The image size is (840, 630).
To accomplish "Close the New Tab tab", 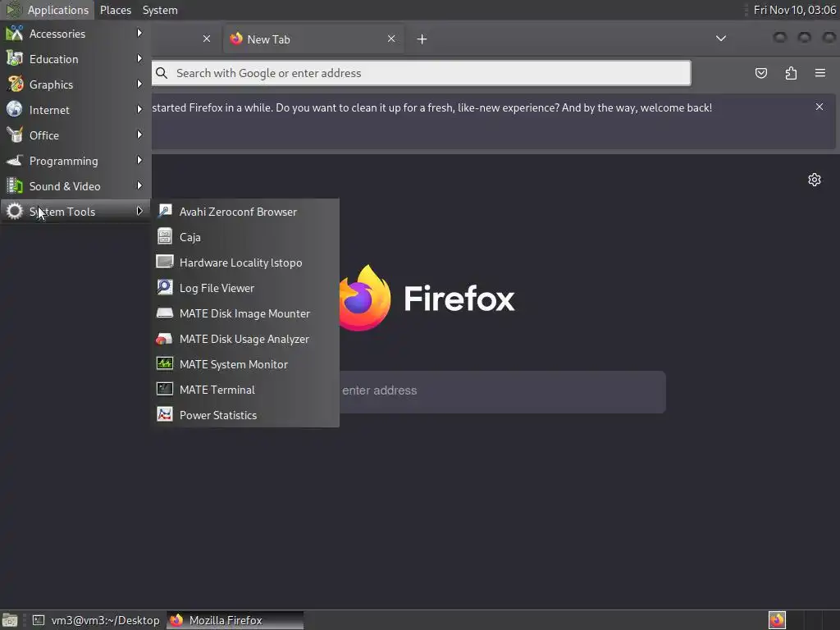I will [x=391, y=39].
